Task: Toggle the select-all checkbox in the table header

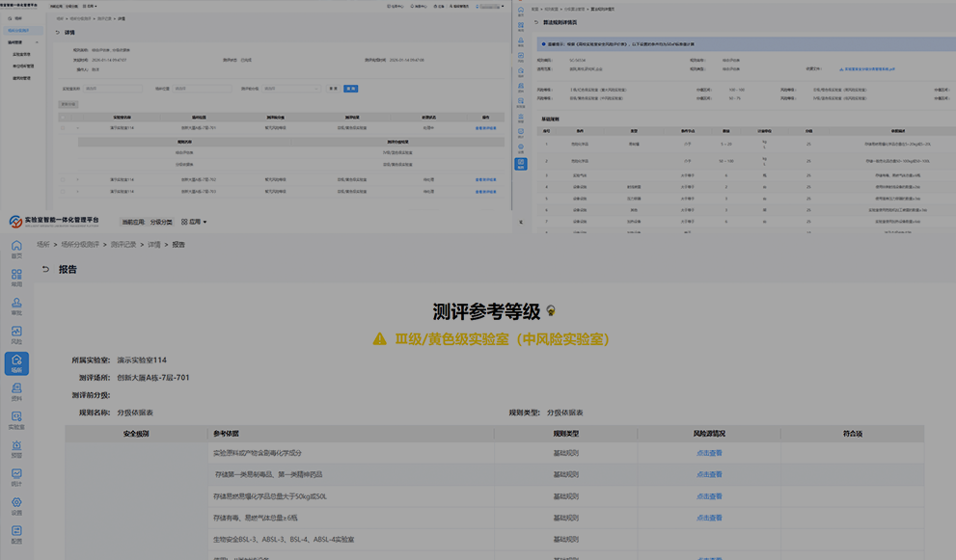Action: (x=64, y=116)
